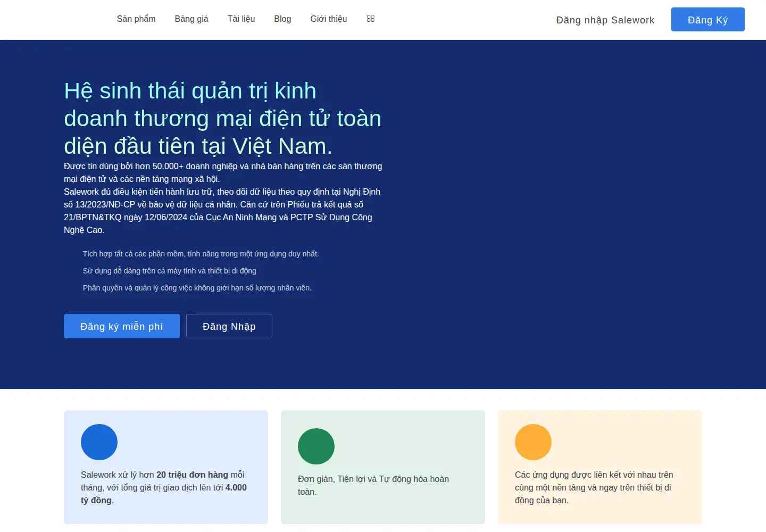
Task: Open the apps grid icon in navigation
Action: [x=371, y=19]
